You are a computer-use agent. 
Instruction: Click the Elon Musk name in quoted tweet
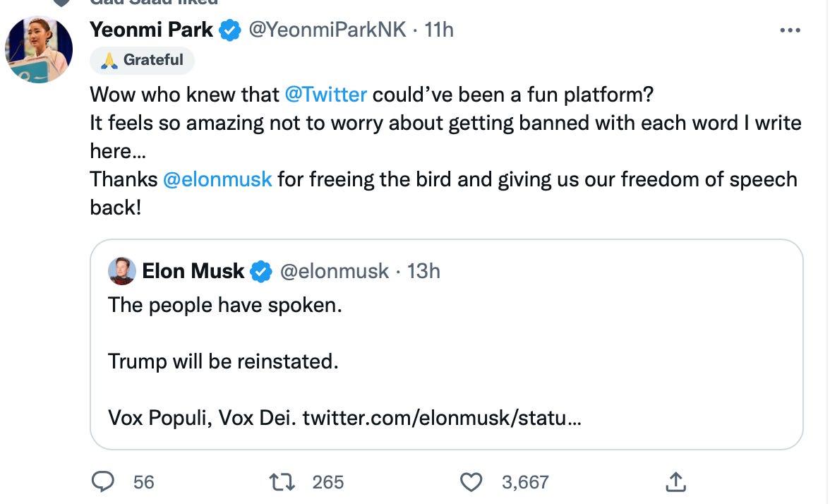coord(193,271)
